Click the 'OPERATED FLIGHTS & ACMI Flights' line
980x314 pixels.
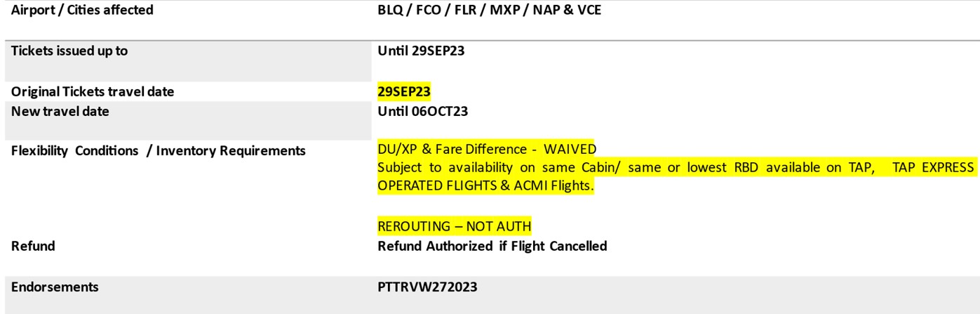485,185
